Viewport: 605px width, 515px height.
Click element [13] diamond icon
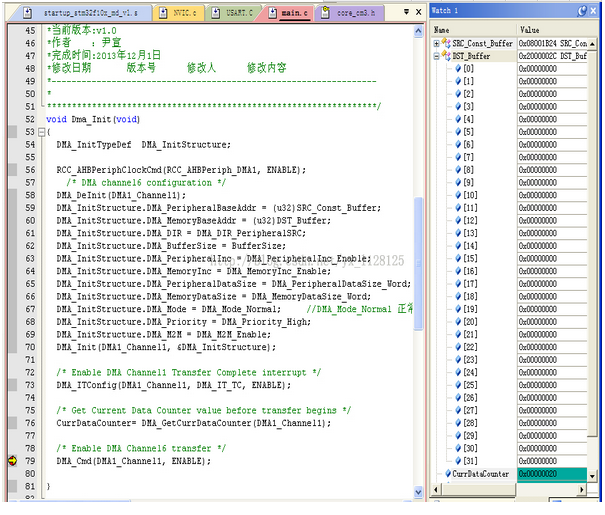point(458,233)
